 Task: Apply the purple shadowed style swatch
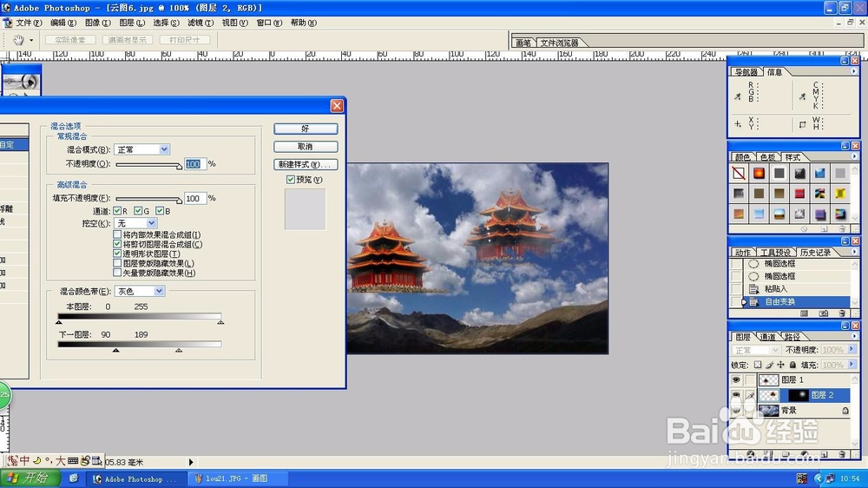pyautogui.click(x=820, y=214)
